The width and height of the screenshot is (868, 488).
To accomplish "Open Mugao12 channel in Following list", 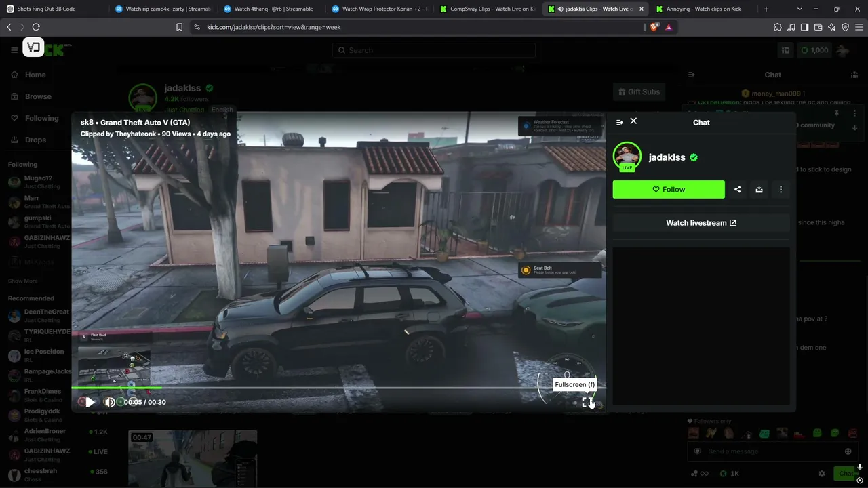I will click(38, 182).
